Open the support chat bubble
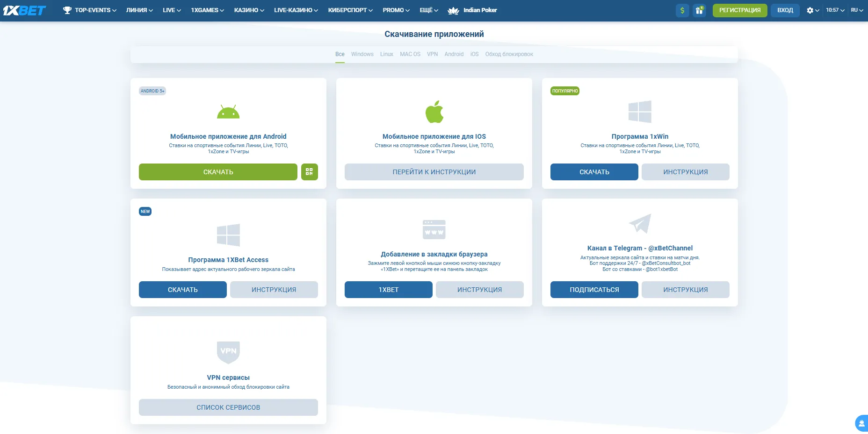 (861, 423)
